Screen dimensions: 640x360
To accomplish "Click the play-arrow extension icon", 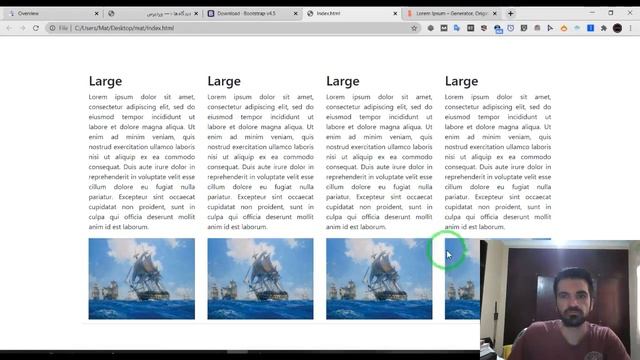I will pyautogui.click(x=550, y=28).
